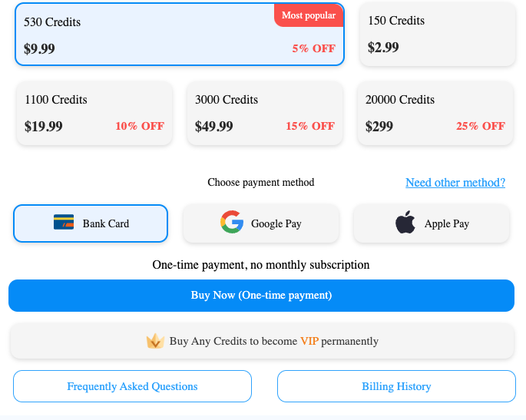This screenshot has height=420, width=526.
Task: Open Frequently Asked Questions
Action: [x=132, y=386]
